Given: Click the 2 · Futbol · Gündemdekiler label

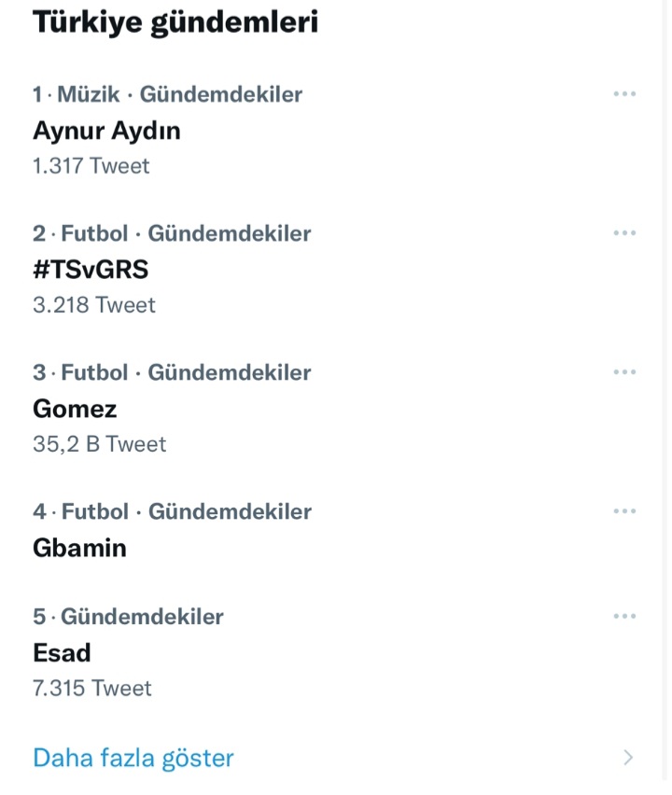Looking at the screenshot, I should click(172, 233).
